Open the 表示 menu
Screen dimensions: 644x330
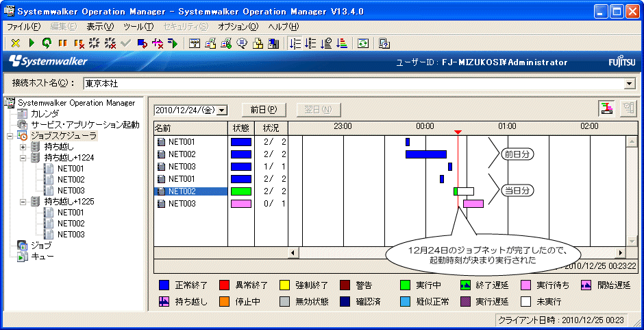(100, 27)
